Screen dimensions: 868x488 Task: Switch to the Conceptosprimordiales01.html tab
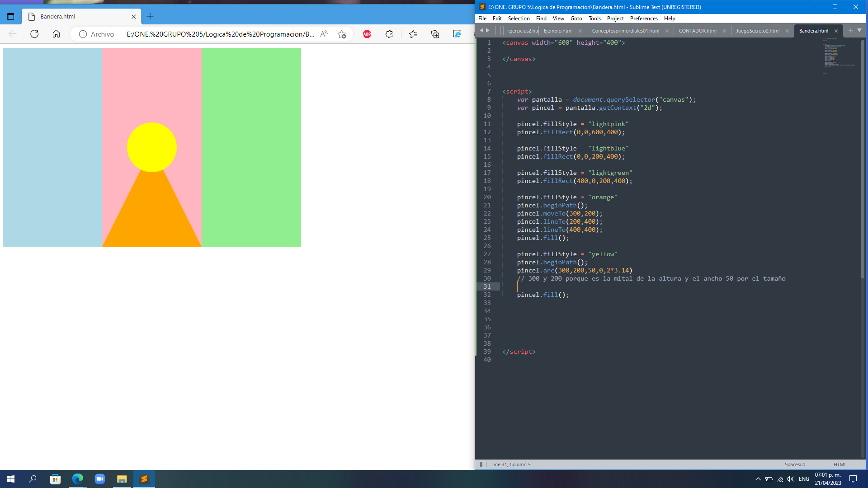626,31
